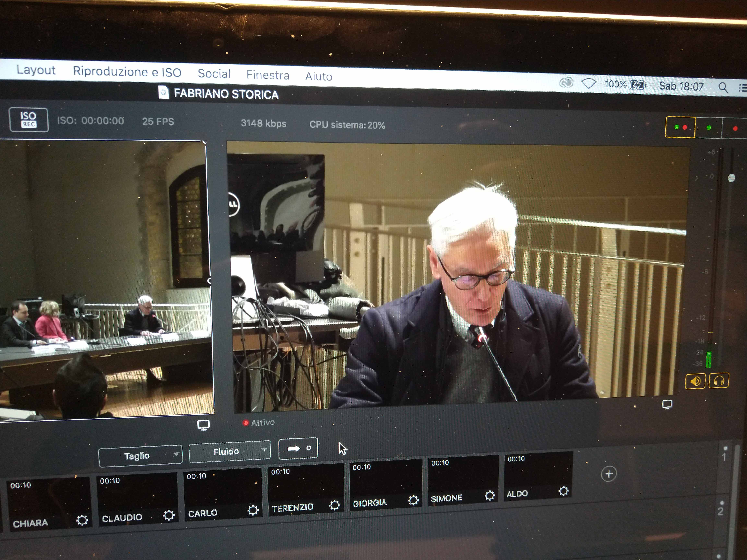Open the Finestra menu
This screenshot has width=747, height=560.
tap(268, 75)
